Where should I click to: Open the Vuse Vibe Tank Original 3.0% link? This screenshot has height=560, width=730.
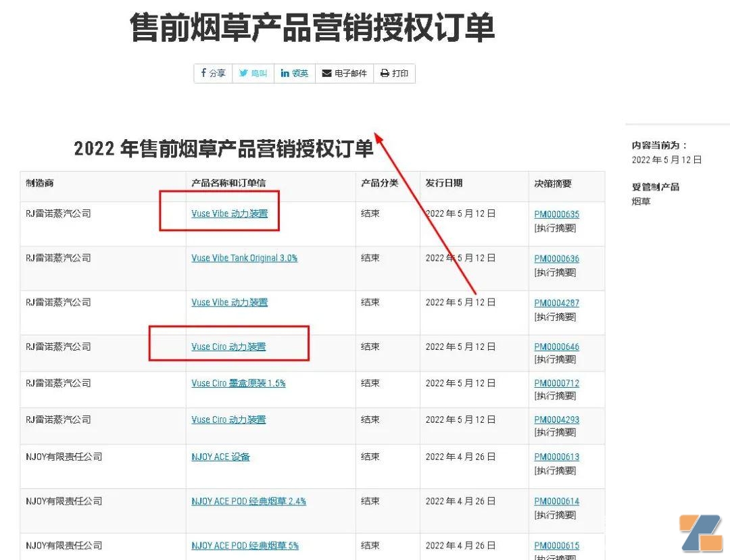pos(244,258)
